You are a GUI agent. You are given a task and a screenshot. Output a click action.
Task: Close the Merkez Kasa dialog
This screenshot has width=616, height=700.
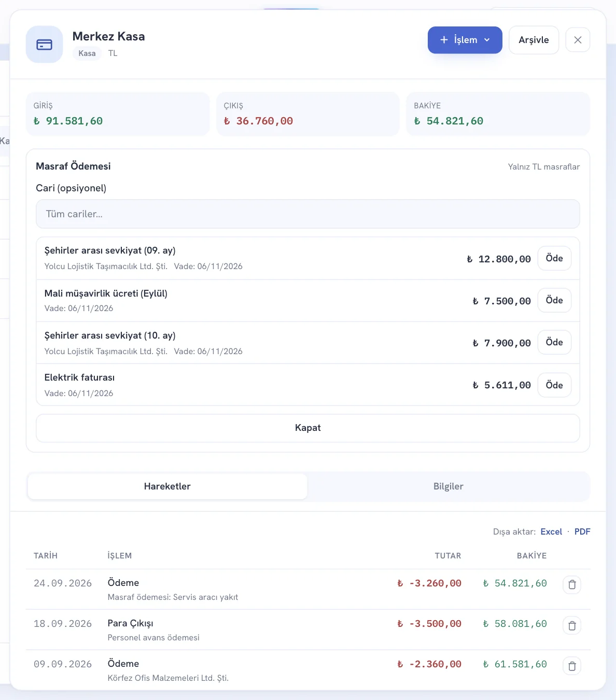(x=578, y=40)
